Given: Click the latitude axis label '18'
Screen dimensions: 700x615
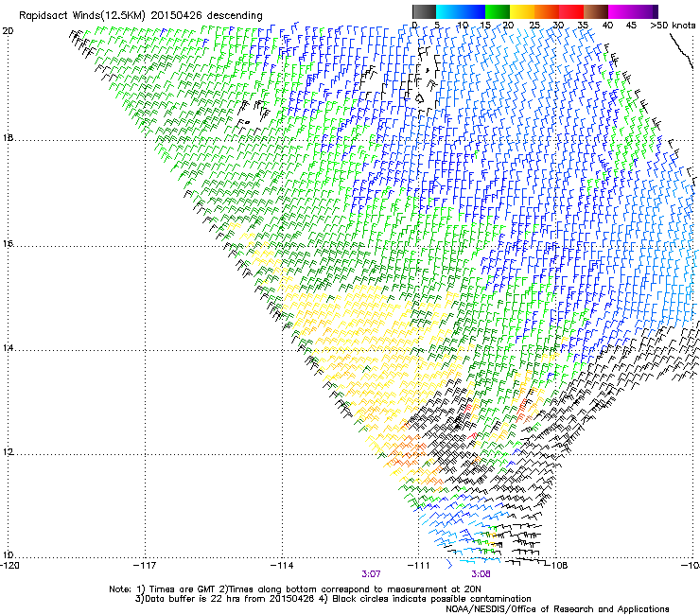Looking at the screenshot, I should (8, 137).
